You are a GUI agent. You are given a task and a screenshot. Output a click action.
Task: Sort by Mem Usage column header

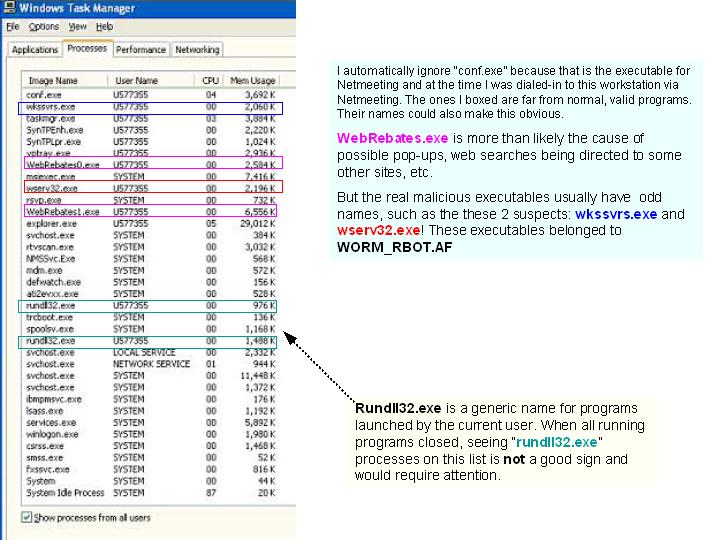(252, 80)
